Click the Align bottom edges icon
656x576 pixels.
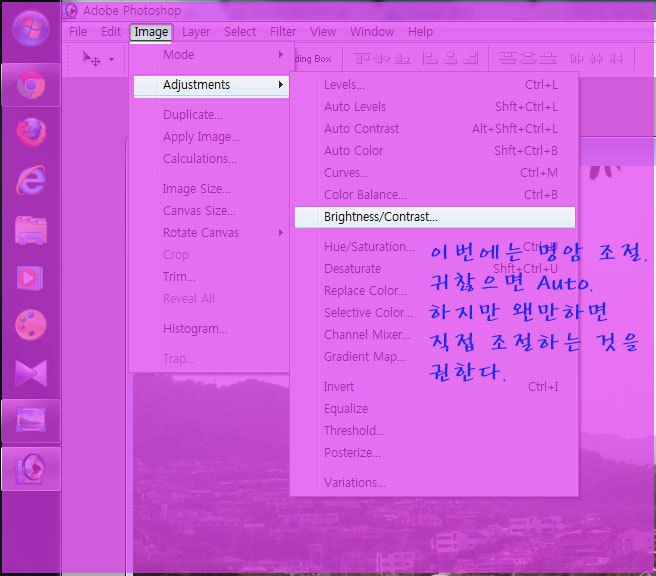[403, 58]
